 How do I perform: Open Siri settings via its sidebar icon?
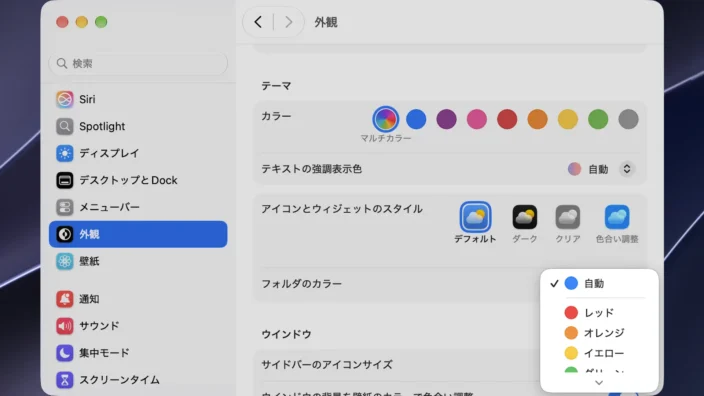pyautogui.click(x=65, y=99)
